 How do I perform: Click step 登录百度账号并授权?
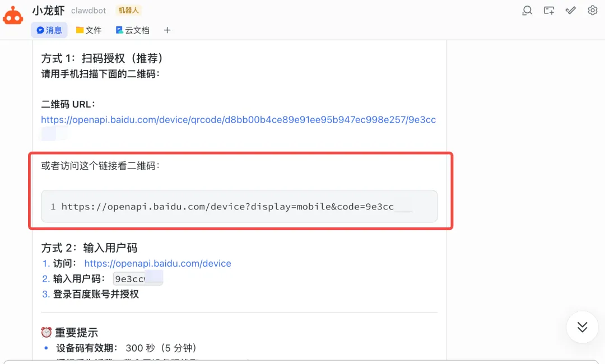pos(96,294)
